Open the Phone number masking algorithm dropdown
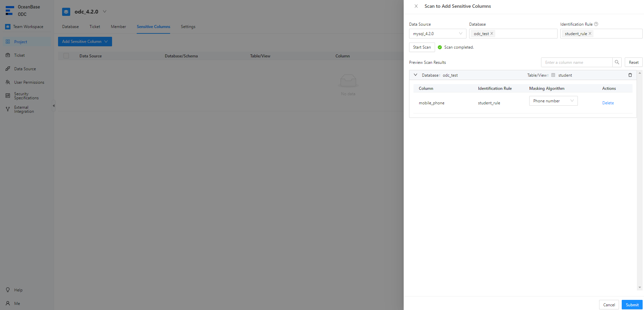Viewport: 644px width, 310px height. pyautogui.click(x=553, y=101)
